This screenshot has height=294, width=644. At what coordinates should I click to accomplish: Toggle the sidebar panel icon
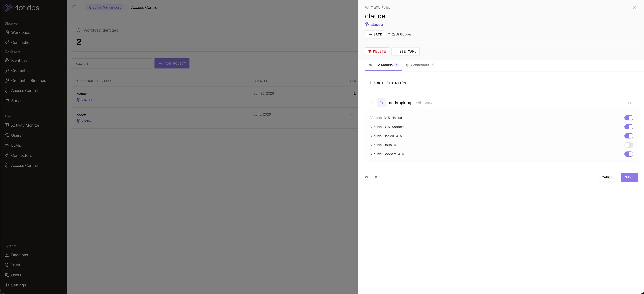(74, 8)
